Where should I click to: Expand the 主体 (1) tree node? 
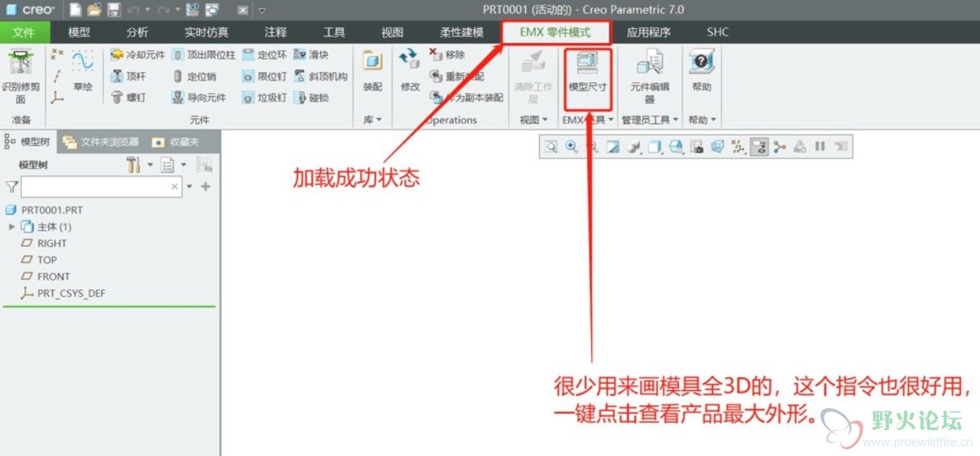click(x=11, y=227)
